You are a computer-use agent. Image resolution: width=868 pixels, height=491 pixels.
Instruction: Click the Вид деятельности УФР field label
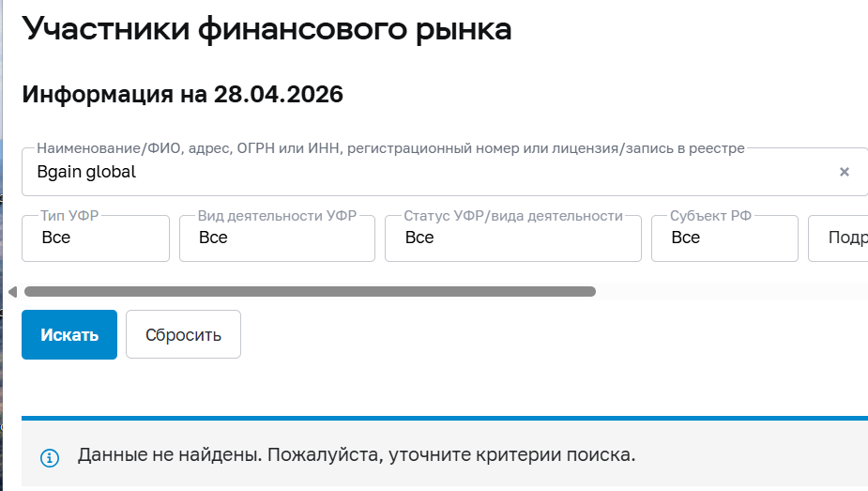pos(277,216)
